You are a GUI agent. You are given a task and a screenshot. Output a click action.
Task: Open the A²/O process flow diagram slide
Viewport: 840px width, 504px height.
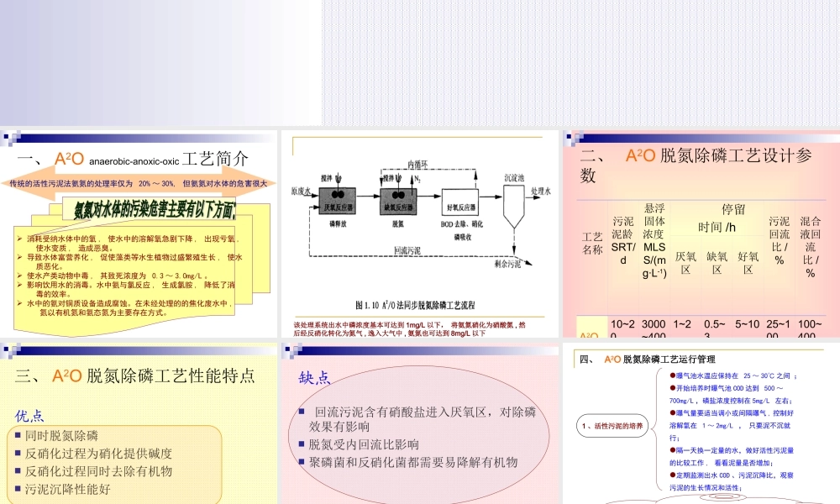click(419, 234)
